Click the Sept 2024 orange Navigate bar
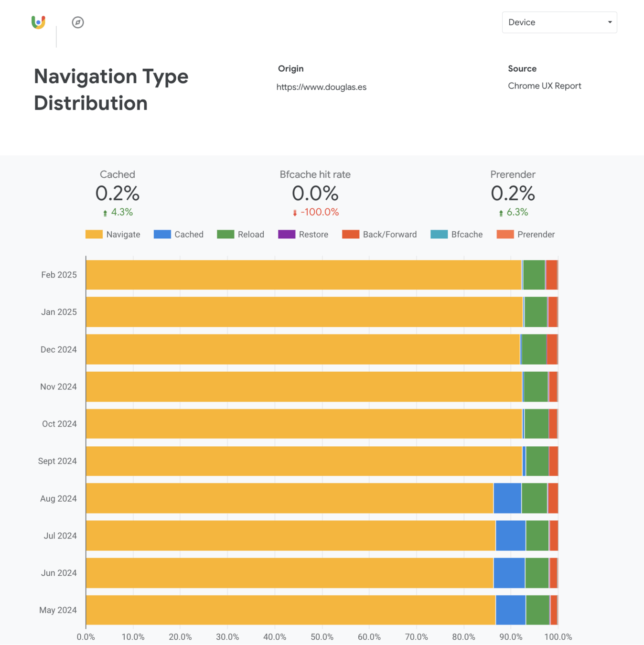 click(x=304, y=461)
